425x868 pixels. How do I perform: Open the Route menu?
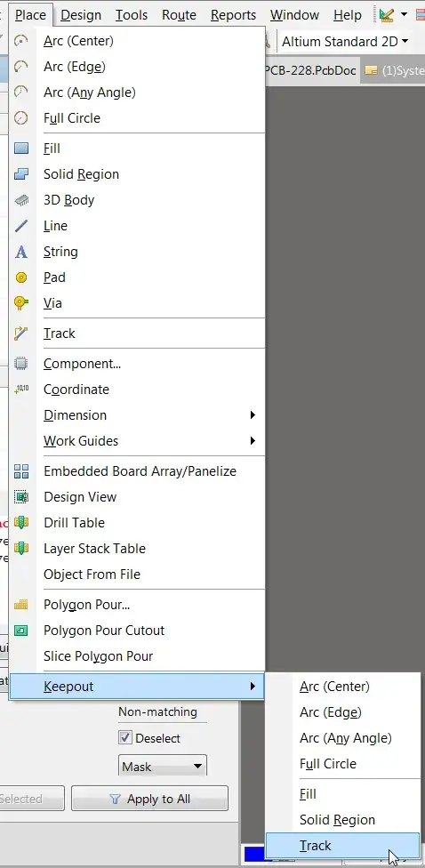(x=179, y=15)
